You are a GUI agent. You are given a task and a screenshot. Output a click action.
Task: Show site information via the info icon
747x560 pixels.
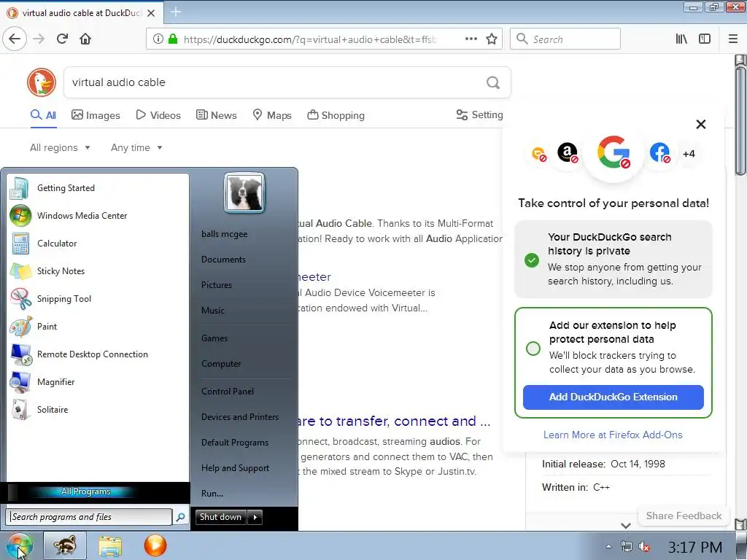click(158, 39)
